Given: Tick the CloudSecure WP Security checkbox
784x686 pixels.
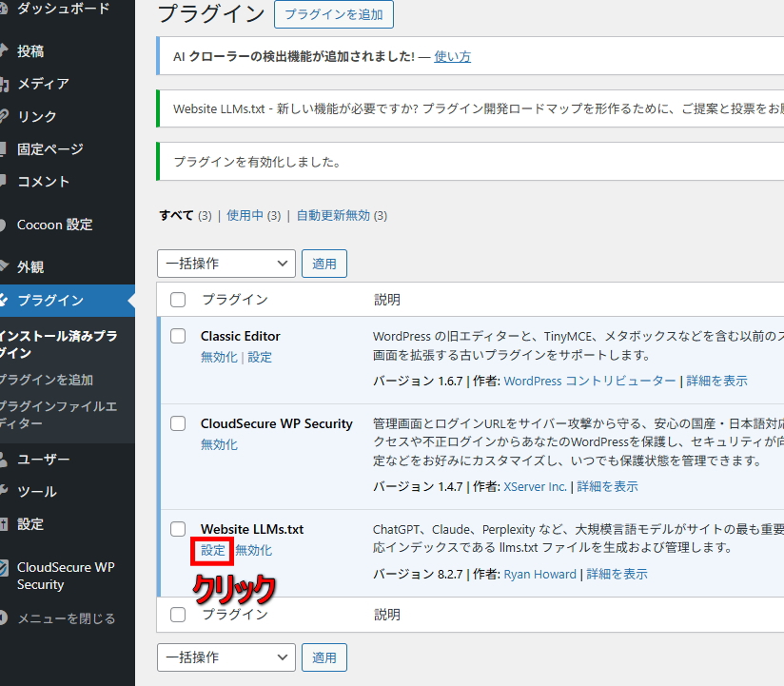Looking at the screenshot, I should (178, 423).
